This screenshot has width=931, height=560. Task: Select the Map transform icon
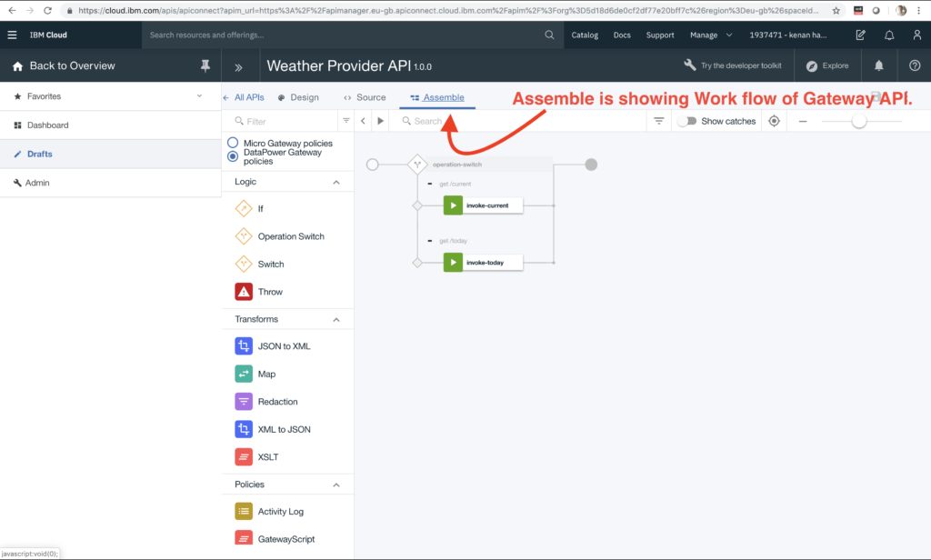(x=244, y=375)
